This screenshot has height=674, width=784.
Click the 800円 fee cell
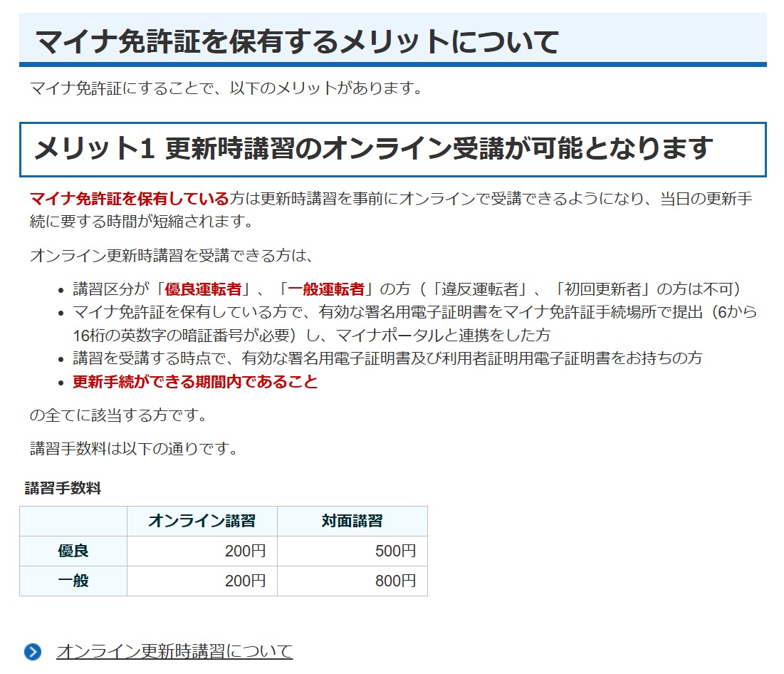tap(395, 581)
